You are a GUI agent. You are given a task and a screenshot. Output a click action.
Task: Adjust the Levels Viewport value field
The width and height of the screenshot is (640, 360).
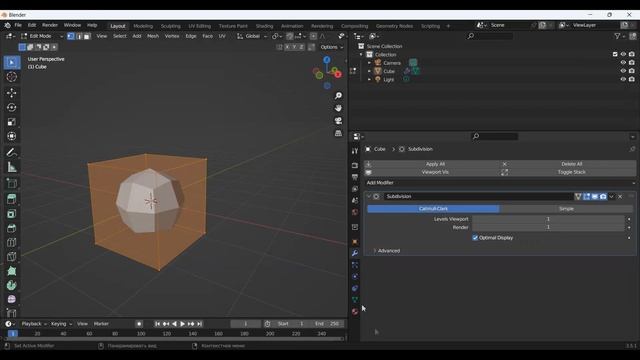(x=548, y=219)
